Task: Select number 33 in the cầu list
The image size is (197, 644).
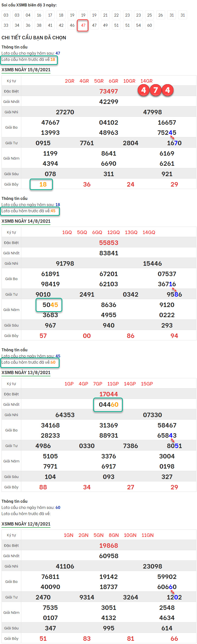Action: click(6, 25)
